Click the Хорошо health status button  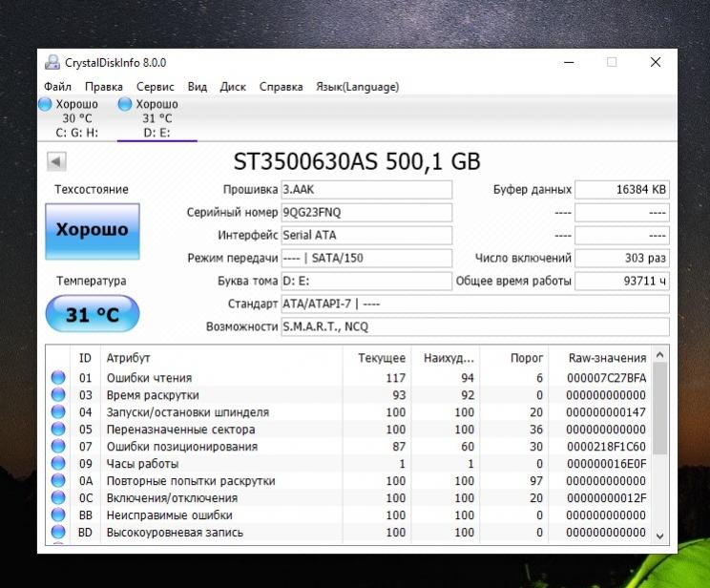(93, 231)
